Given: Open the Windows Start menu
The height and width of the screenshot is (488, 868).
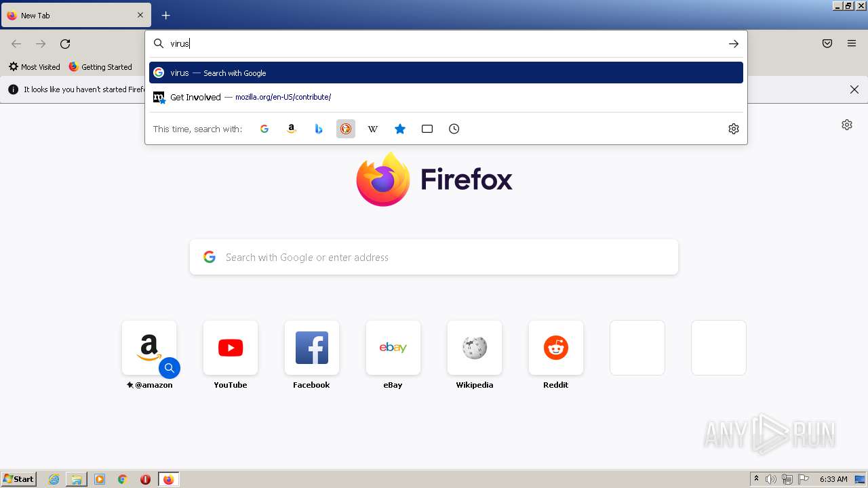Looking at the screenshot, I should (18, 479).
